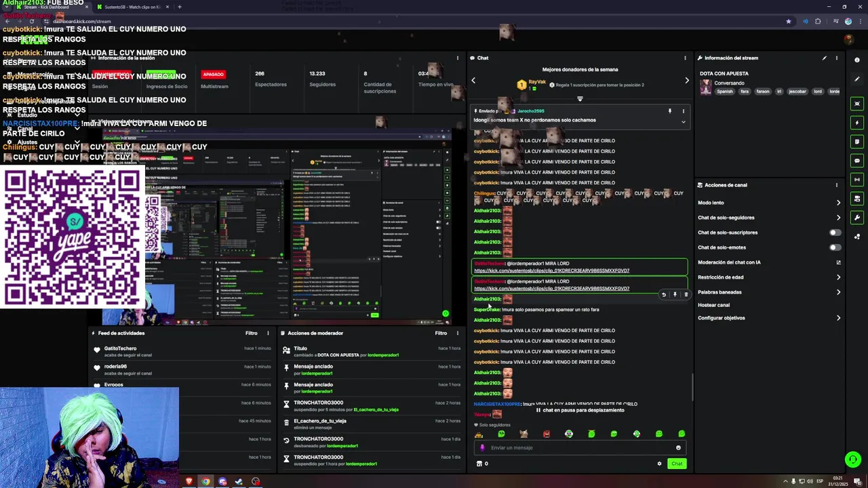Viewport: 868px width, 488px height.
Task: Open three-dot menu on pinned message
Action: (683, 110)
